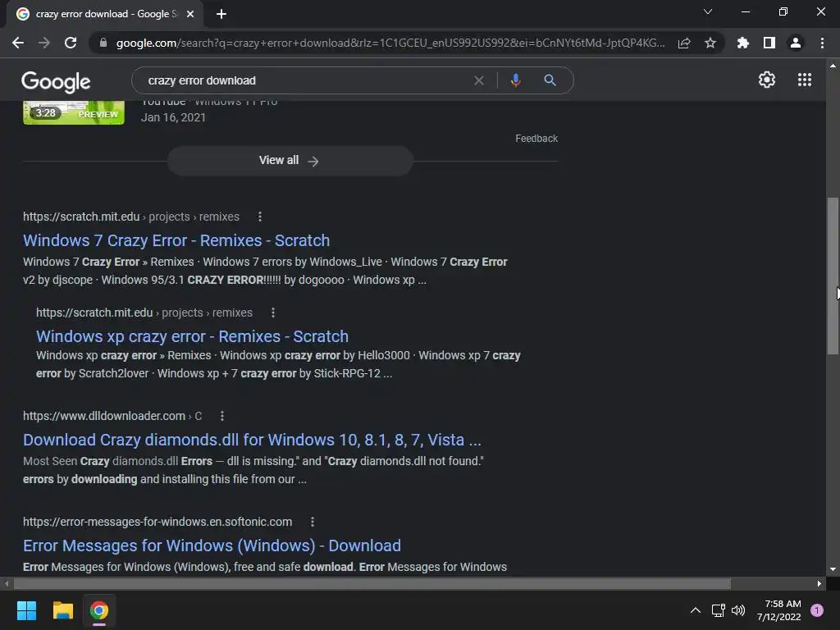The height and width of the screenshot is (630, 840).
Task: Click the Chrome taskbar icon
Action: (x=99, y=610)
